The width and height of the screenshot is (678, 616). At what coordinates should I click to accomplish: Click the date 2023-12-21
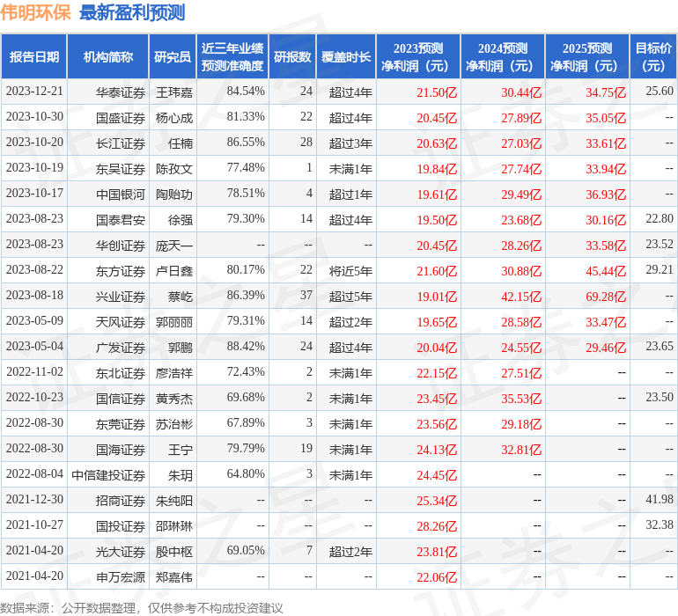(34, 91)
